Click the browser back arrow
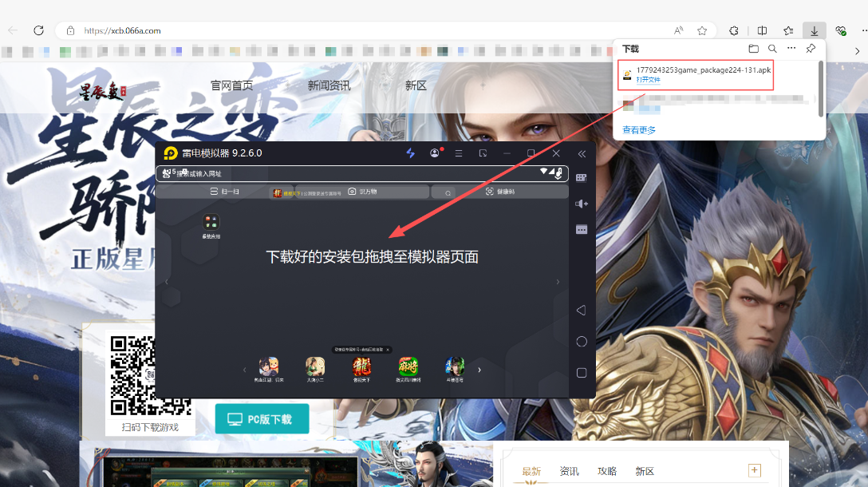Screen dimensions: 868x487 pyautogui.click(x=13, y=30)
